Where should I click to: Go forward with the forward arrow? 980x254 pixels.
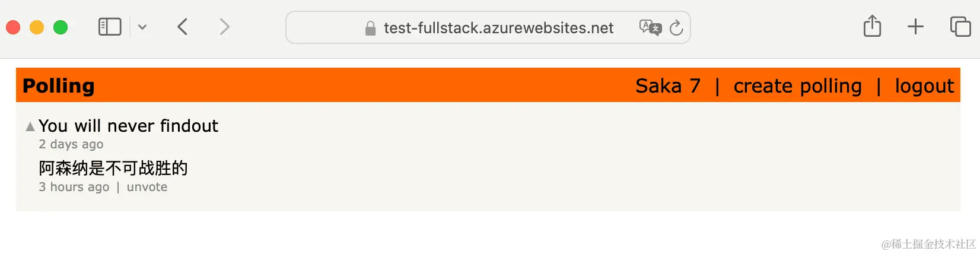coord(224,27)
